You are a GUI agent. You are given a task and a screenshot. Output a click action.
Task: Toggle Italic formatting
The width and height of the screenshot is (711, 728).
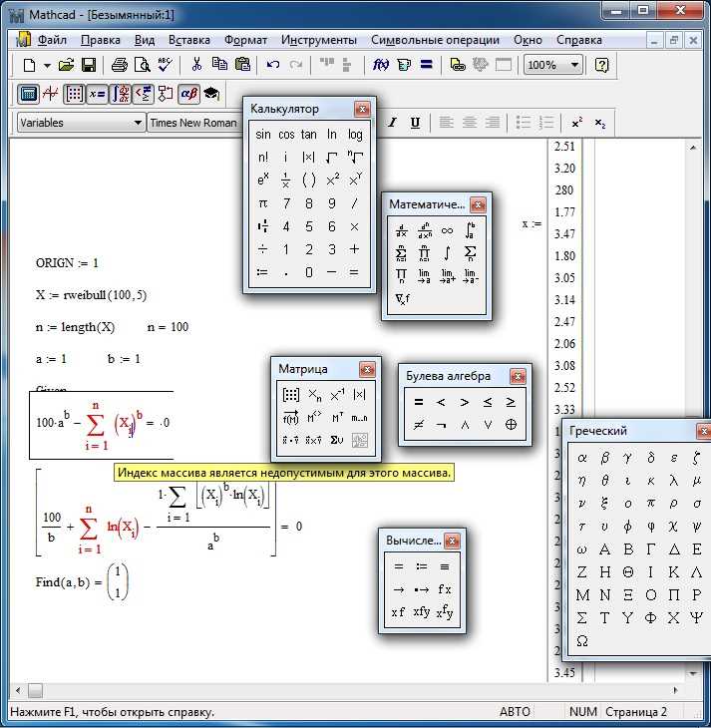[x=393, y=123]
